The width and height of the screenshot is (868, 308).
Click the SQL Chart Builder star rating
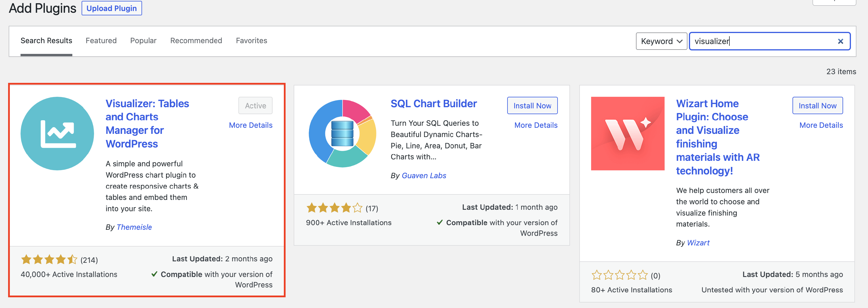tap(334, 208)
